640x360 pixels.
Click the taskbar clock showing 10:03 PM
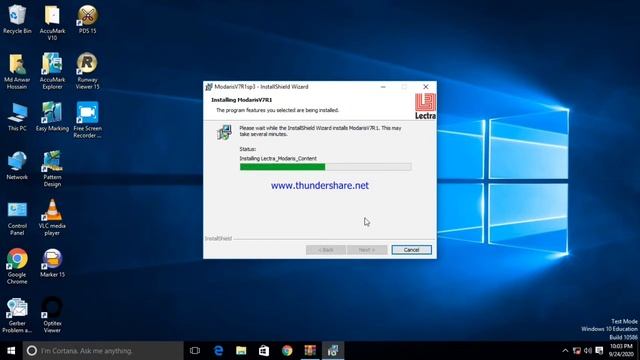click(622, 351)
